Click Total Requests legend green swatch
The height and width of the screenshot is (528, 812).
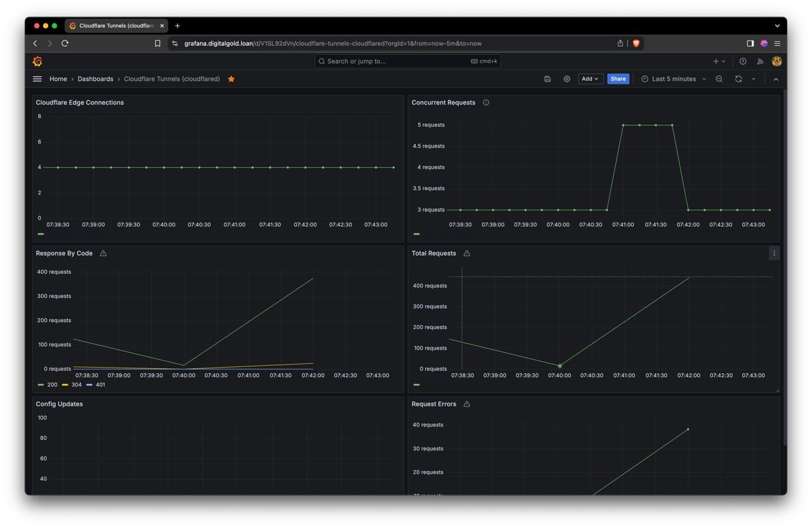click(x=417, y=385)
